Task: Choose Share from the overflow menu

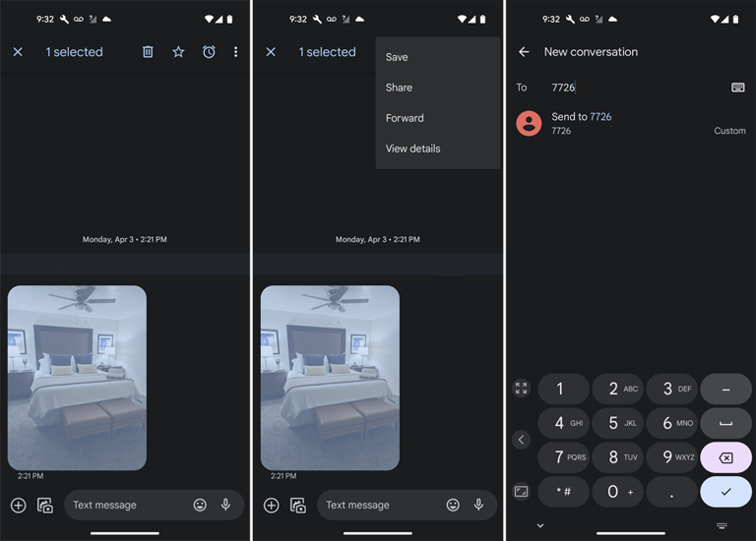Action: click(438, 88)
